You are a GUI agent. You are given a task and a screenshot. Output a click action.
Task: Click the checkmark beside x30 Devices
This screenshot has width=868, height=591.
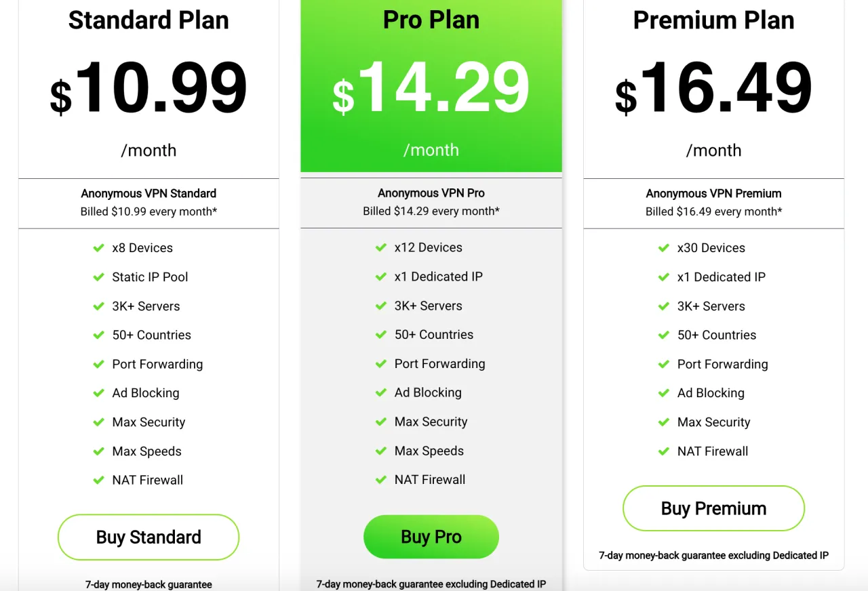[664, 248]
